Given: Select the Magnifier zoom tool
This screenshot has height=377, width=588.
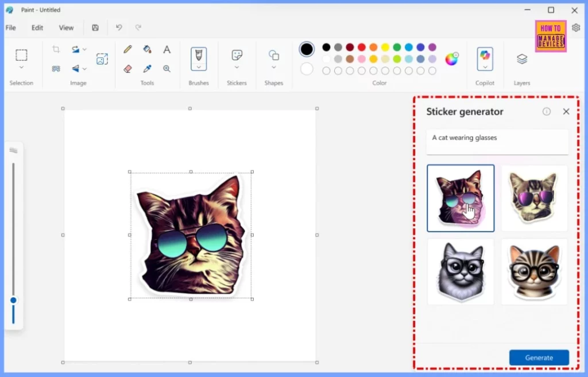Looking at the screenshot, I should (x=167, y=69).
